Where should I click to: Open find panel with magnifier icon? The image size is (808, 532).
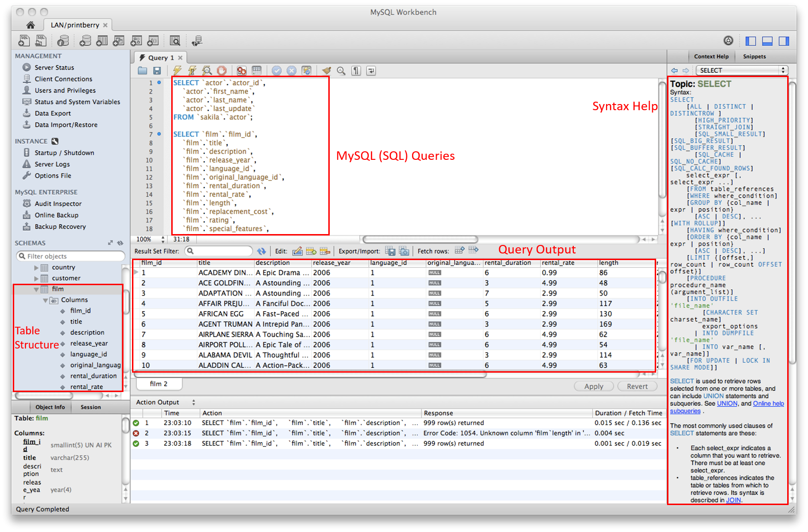click(x=341, y=70)
